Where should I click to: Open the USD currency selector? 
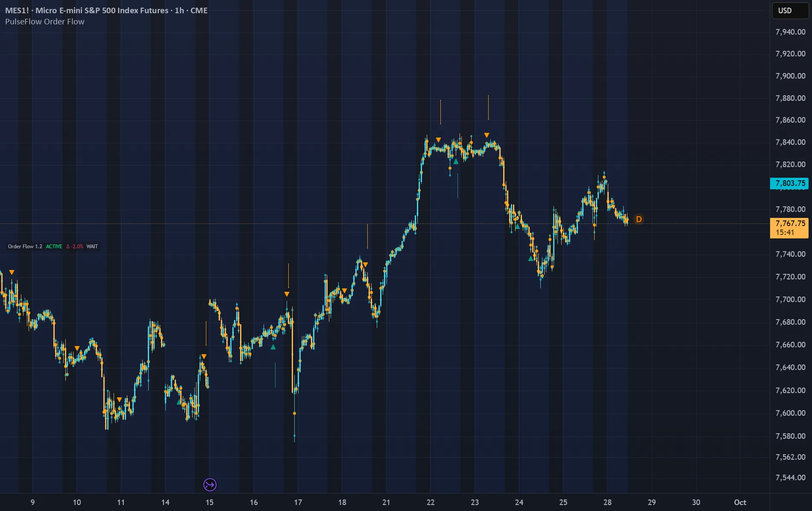click(790, 11)
